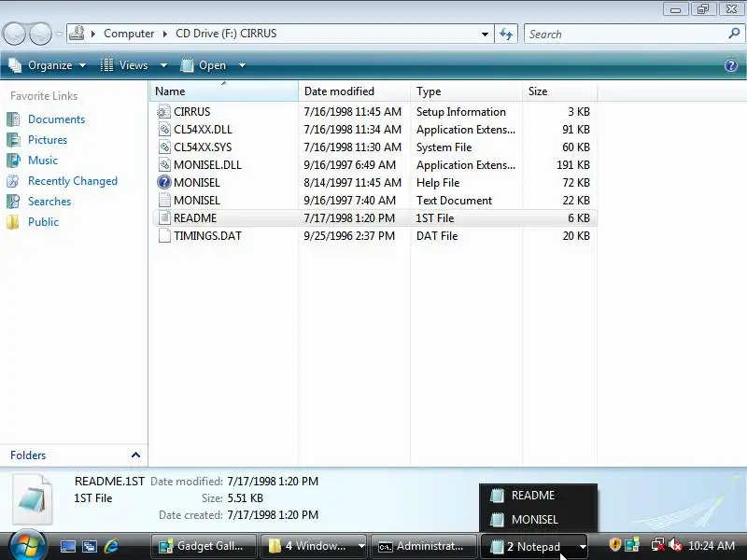This screenshot has width=747, height=560.
Task: Click the security shield tray icon
Action: (x=615, y=544)
